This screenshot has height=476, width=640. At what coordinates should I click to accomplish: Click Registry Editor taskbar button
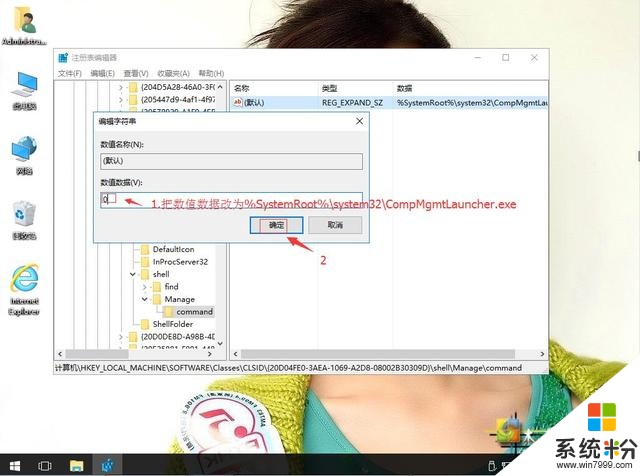pos(107,465)
